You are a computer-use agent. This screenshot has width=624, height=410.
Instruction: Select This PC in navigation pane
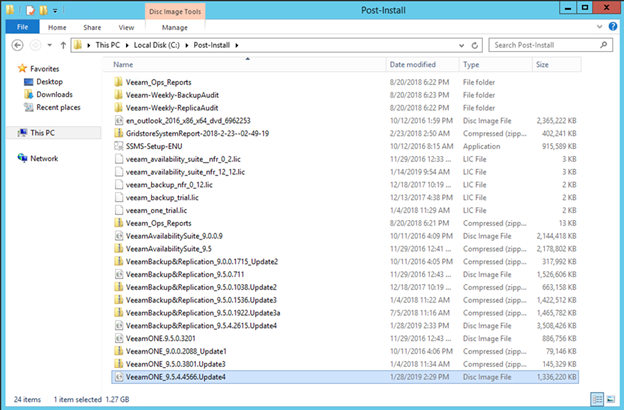(43, 133)
